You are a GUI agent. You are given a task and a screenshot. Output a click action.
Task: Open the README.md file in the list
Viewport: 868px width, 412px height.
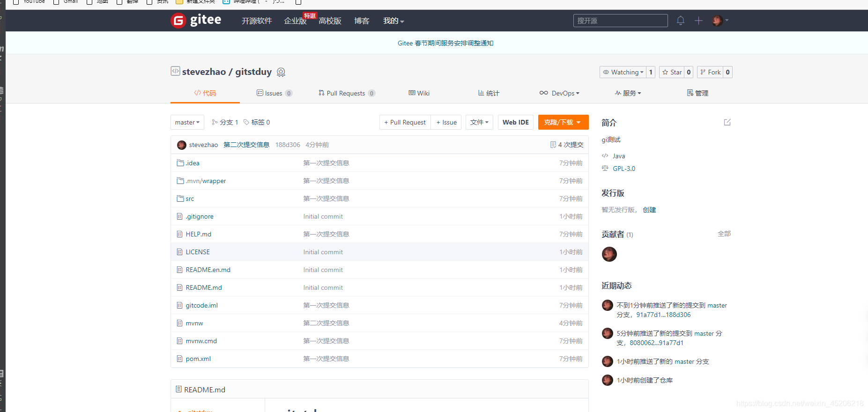[204, 287]
